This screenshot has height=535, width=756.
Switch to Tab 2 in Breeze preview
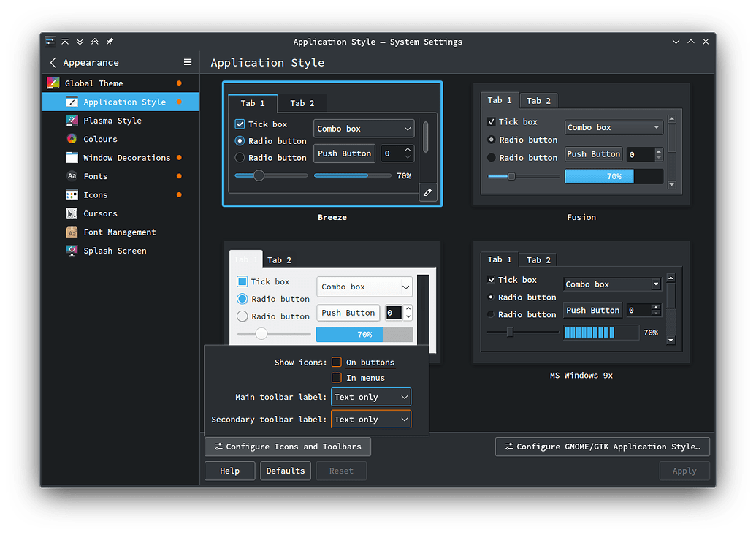[x=302, y=103]
